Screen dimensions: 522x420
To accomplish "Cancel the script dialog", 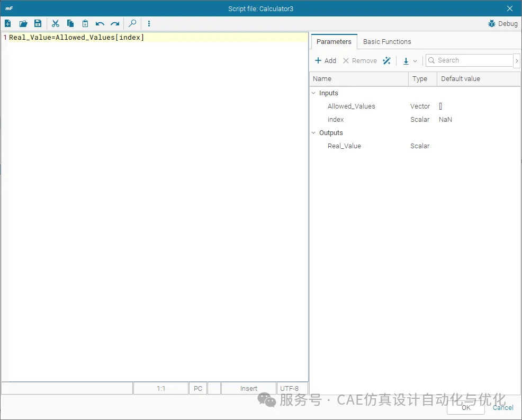I will 503,408.
